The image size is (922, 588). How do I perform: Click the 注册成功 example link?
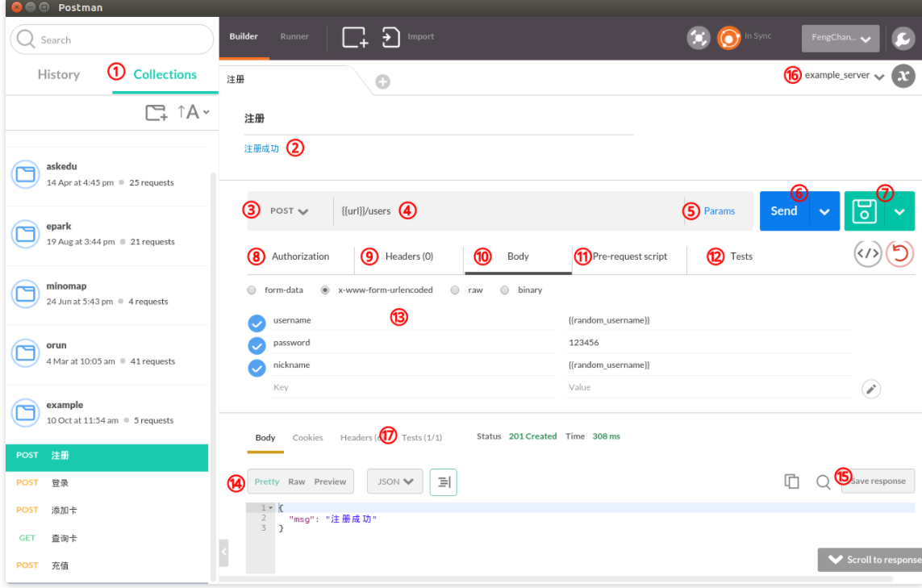pos(261,148)
